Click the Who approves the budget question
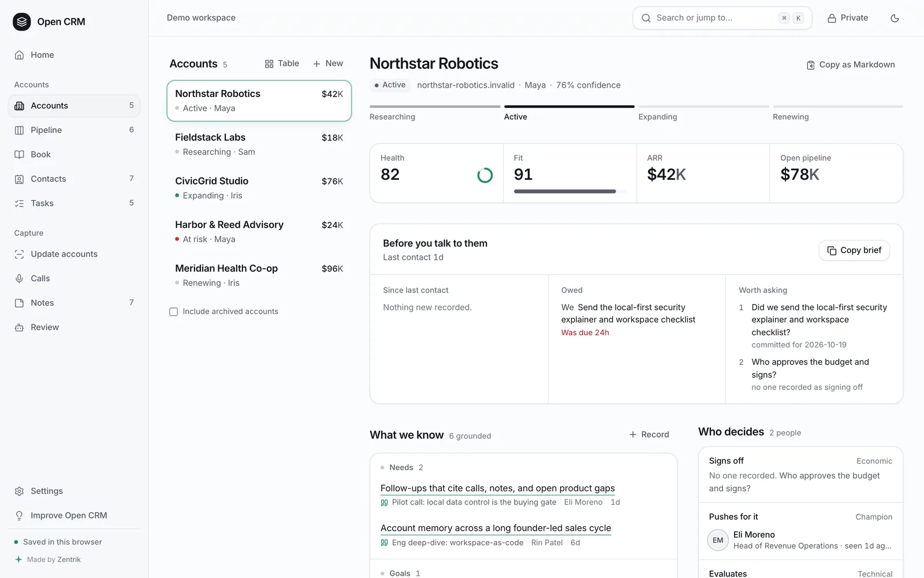 pyautogui.click(x=810, y=368)
